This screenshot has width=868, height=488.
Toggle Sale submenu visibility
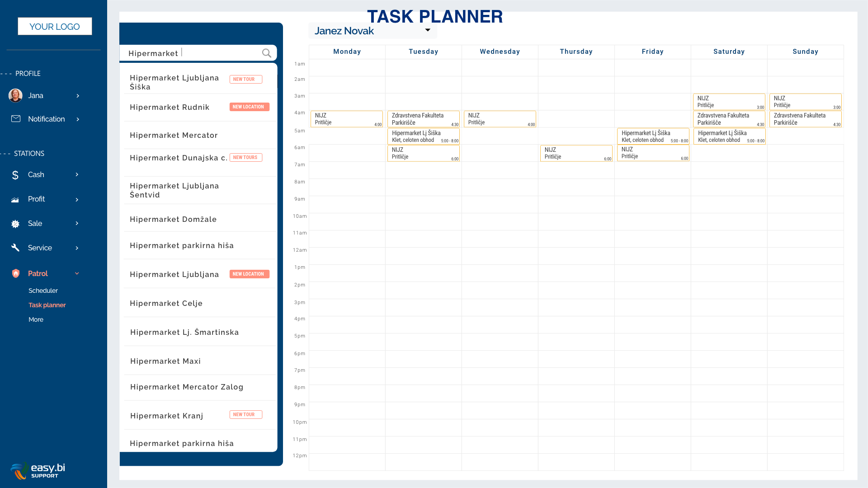click(77, 224)
